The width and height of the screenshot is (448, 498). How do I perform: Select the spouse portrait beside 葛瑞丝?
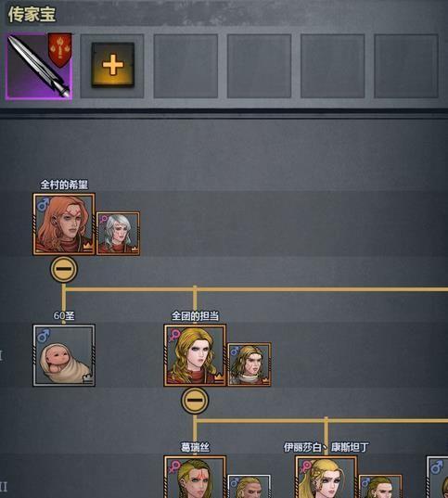tap(250, 486)
